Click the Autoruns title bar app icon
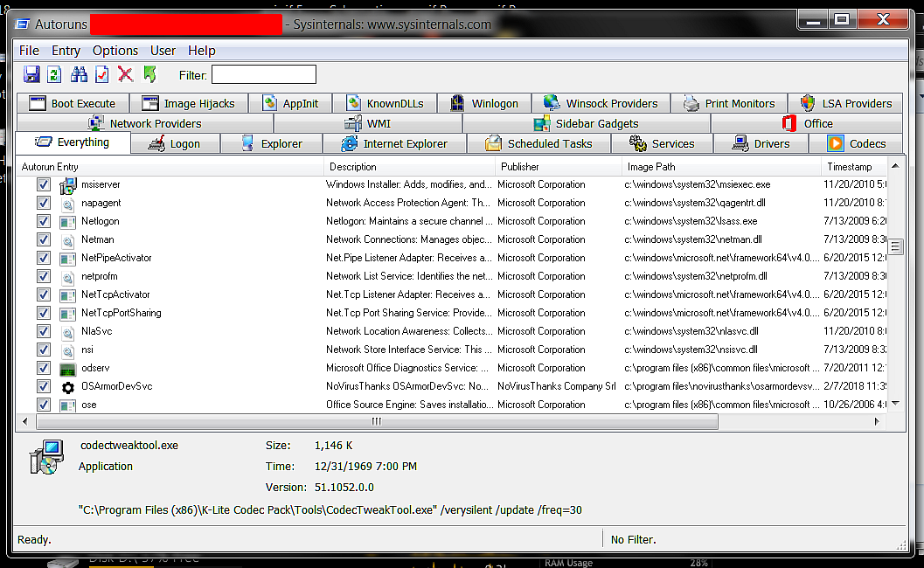924x568 pixels. (23, 24)
